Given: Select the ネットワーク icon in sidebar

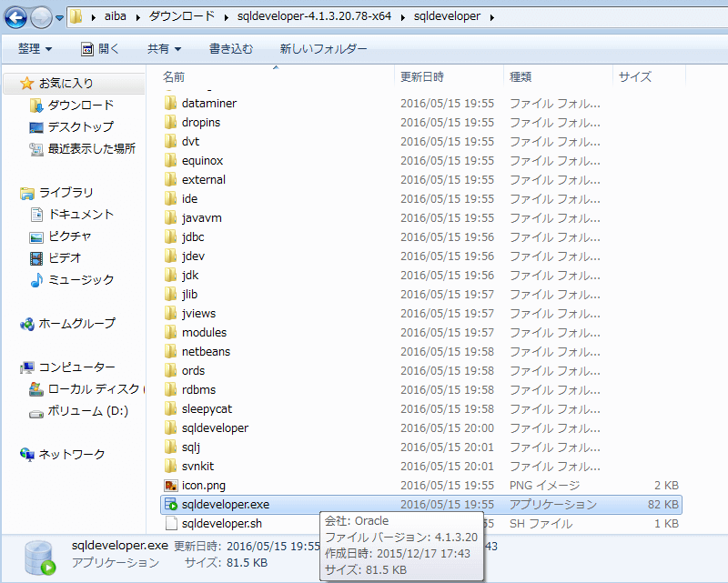Looking at the screenshot, I should 27,455.
